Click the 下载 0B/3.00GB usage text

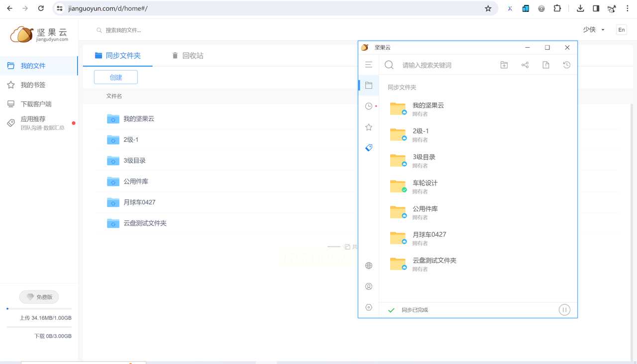click(x=53, y=336)
